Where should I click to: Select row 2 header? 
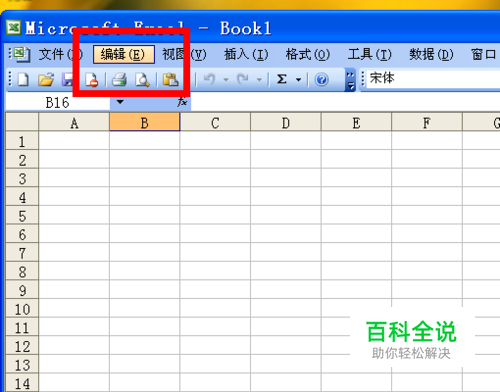tap(22, 159)
